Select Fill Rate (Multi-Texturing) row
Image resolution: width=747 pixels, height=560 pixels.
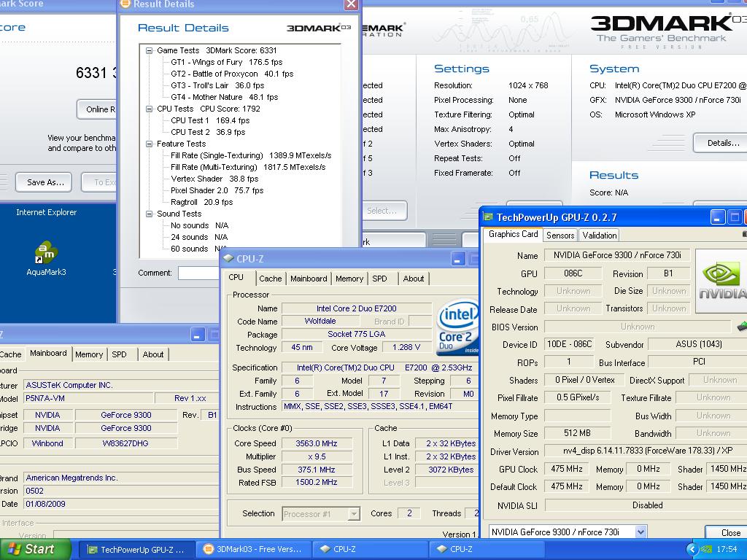point(248,167)
